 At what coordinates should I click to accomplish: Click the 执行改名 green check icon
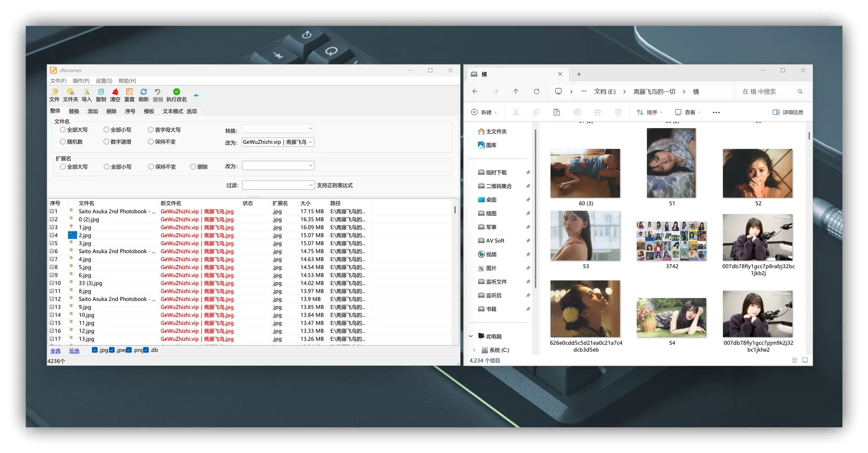click(x=176, y=92)
